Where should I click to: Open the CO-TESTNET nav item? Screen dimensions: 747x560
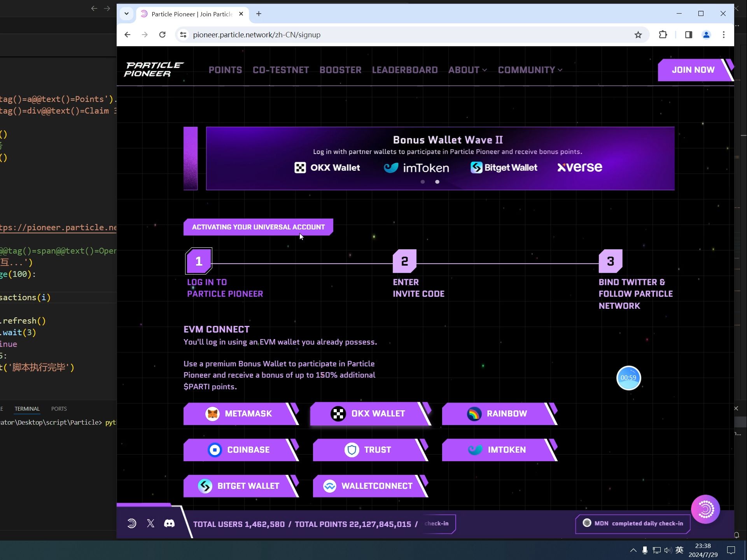click(x=281, y=70)
